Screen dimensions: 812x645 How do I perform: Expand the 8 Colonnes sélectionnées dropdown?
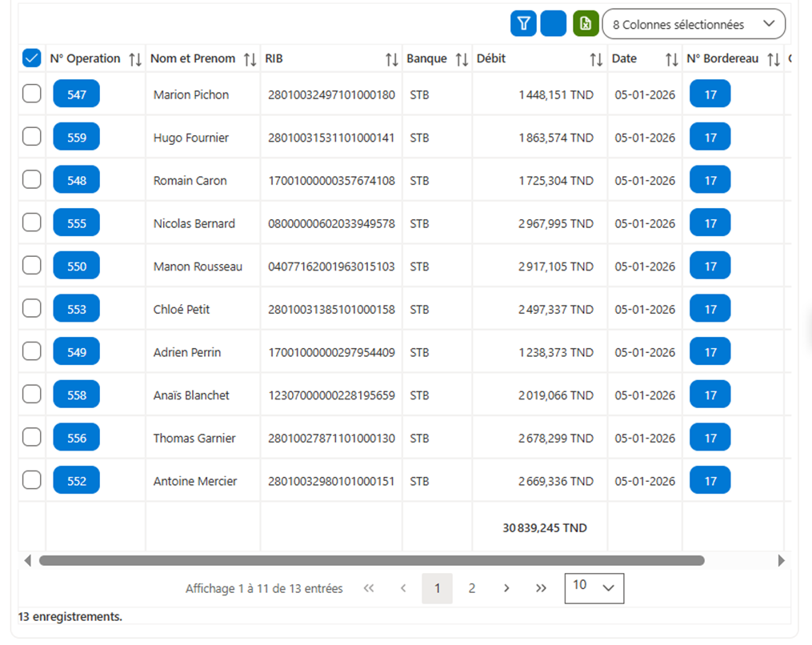(694, 24)
